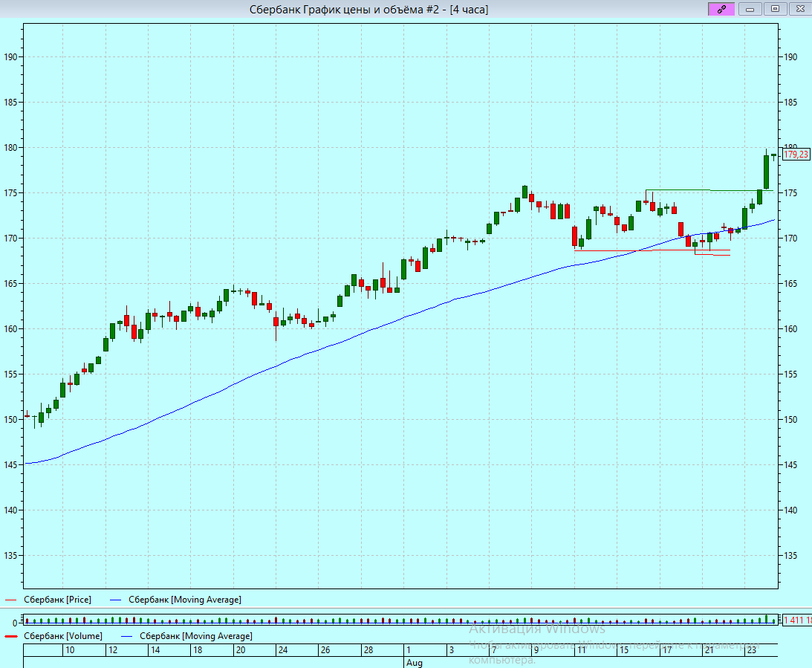Click date label 24 on time axis

click(x=283, y=650)
